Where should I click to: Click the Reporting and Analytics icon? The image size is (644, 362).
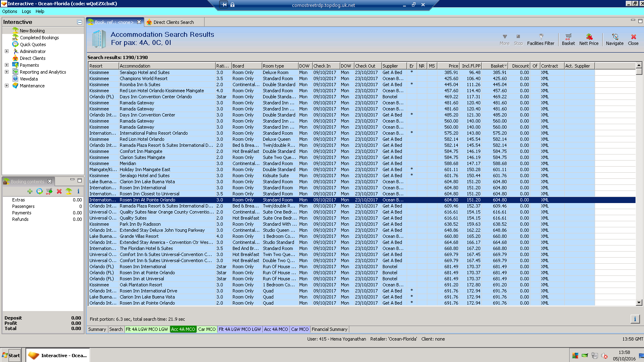point(15,72)
